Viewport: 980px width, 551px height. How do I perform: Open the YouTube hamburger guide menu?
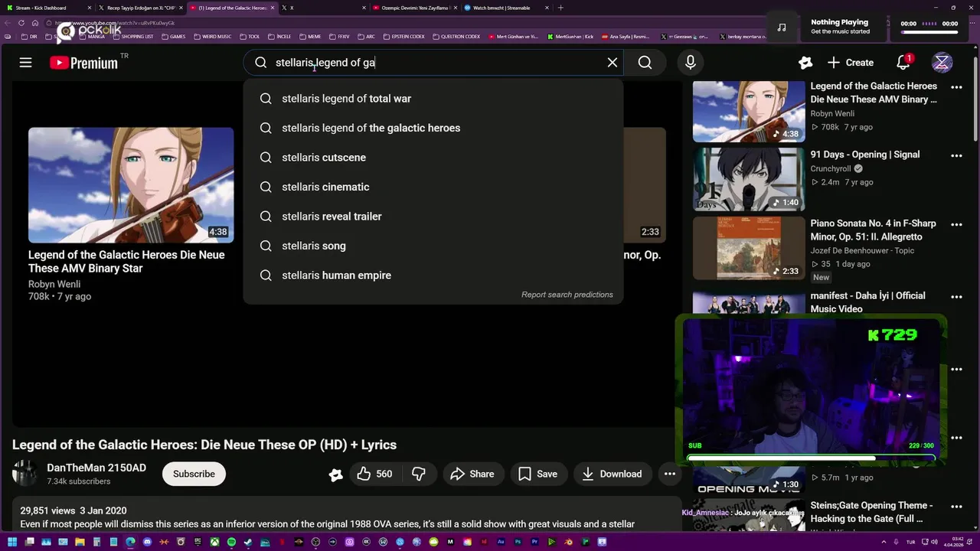coord(25,63)
